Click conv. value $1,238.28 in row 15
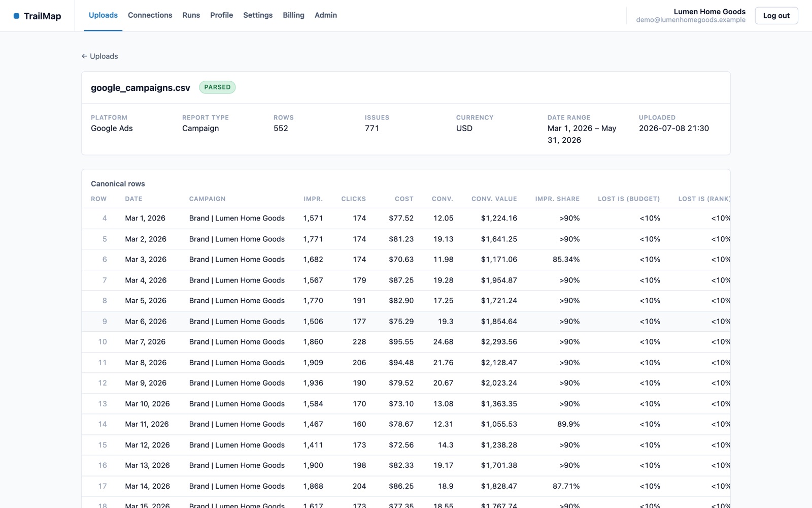This screenshot has height=508, width=812. click(499, 445)
